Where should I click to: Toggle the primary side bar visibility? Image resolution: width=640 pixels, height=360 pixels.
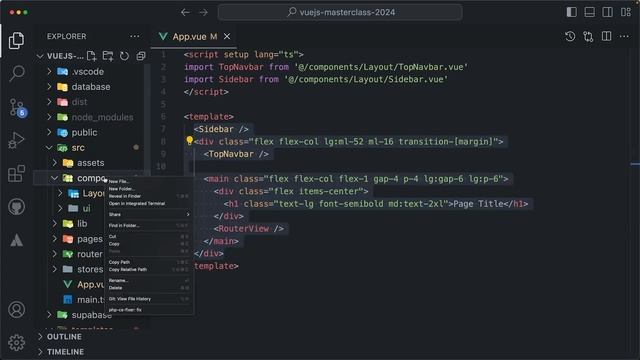tap(571, 12)
